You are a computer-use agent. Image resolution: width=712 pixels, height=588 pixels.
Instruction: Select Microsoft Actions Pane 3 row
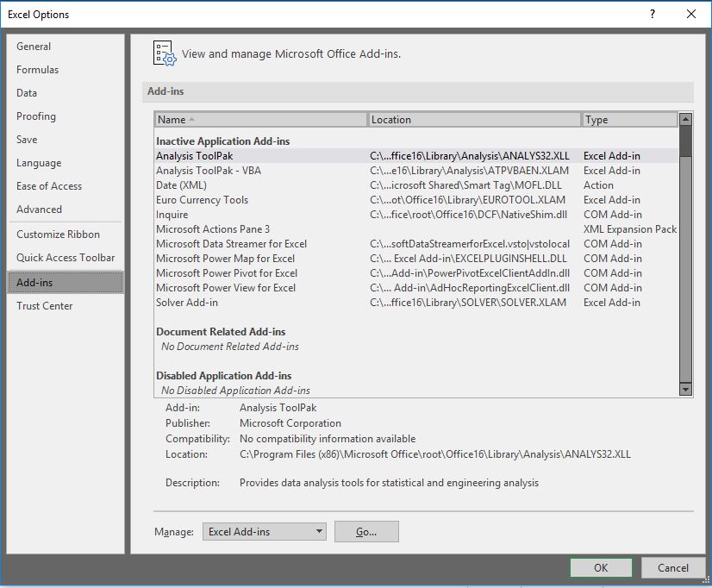pyautogui.click(x=416, y=229)
